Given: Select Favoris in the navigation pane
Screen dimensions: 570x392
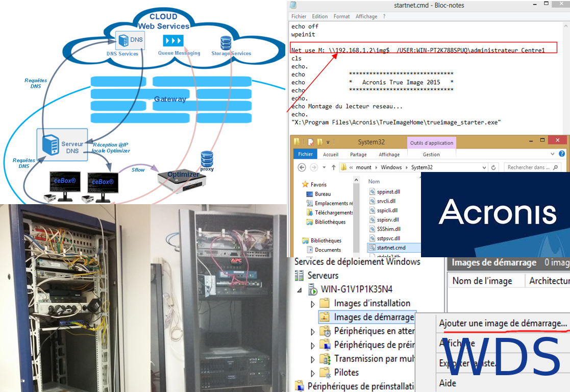Looking at the screenshot, I should (x=318, y=185).
